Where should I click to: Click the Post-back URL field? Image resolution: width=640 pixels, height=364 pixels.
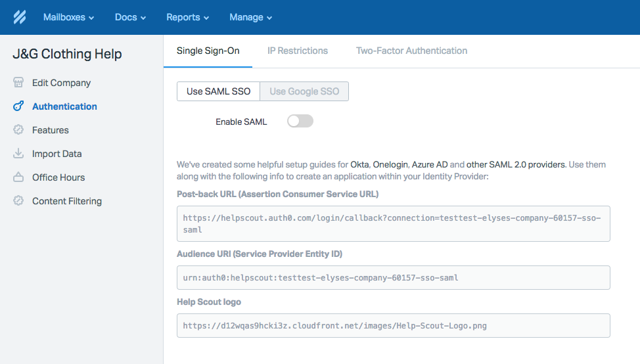click(393, 223)
